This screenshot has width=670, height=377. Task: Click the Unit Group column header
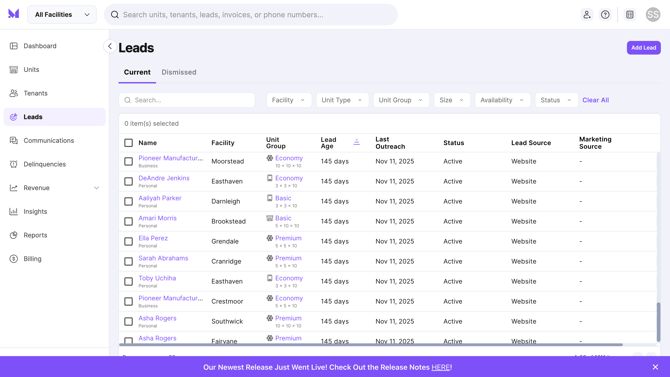coord(276,143)
